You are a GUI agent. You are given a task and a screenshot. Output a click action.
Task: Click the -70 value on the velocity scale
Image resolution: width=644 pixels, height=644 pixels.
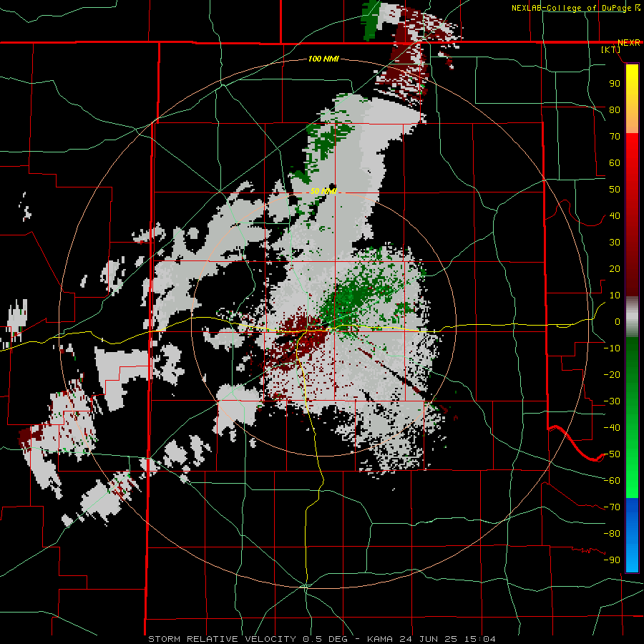[612, 507]
